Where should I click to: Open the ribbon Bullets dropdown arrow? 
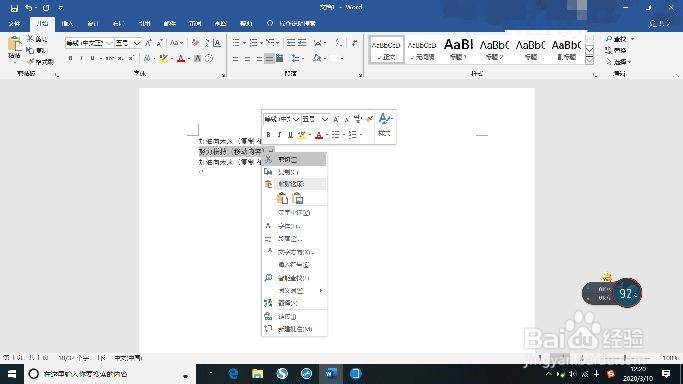point(244,43)
